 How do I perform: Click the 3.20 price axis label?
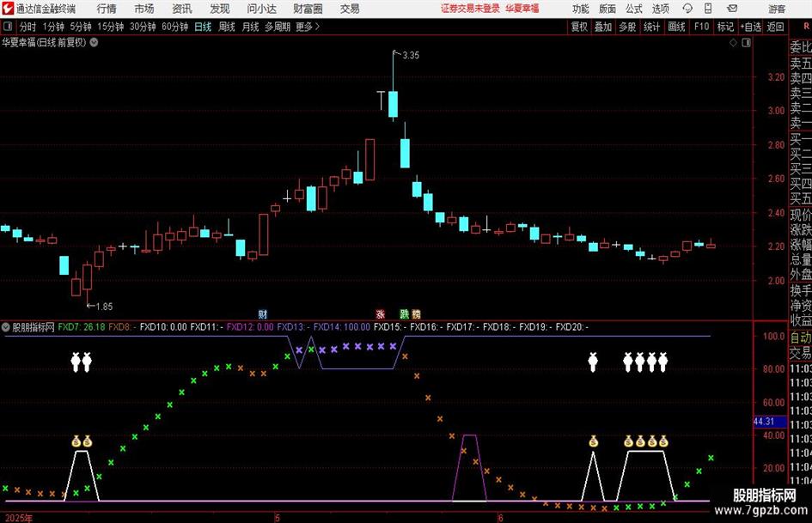[x=776, y=77]
